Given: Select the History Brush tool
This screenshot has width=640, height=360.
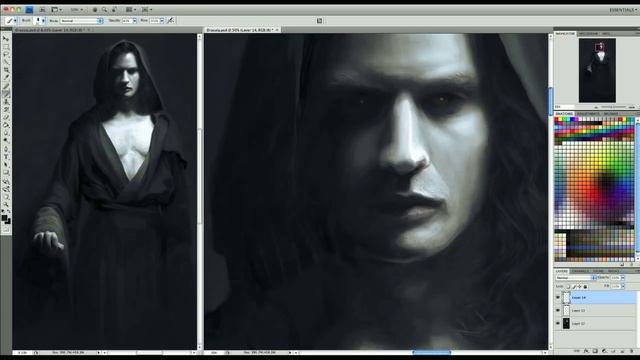Looking at the screenshot, I should click(6, 109).
